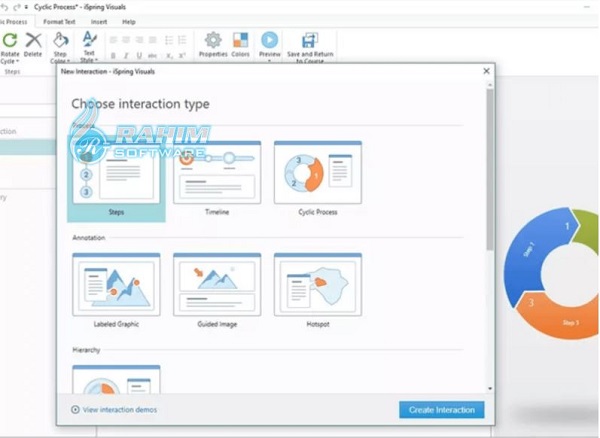600x438 pixels.
Task: Align text left in ribbon
Action: [113, 40]
